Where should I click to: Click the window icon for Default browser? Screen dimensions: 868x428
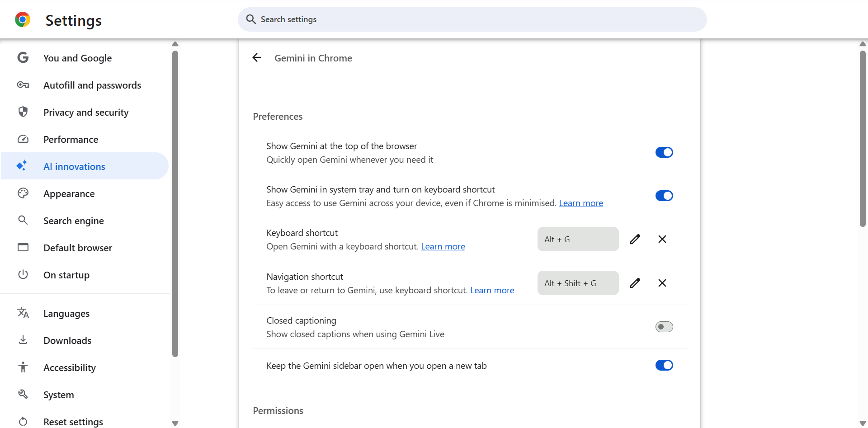click(23, 247)
